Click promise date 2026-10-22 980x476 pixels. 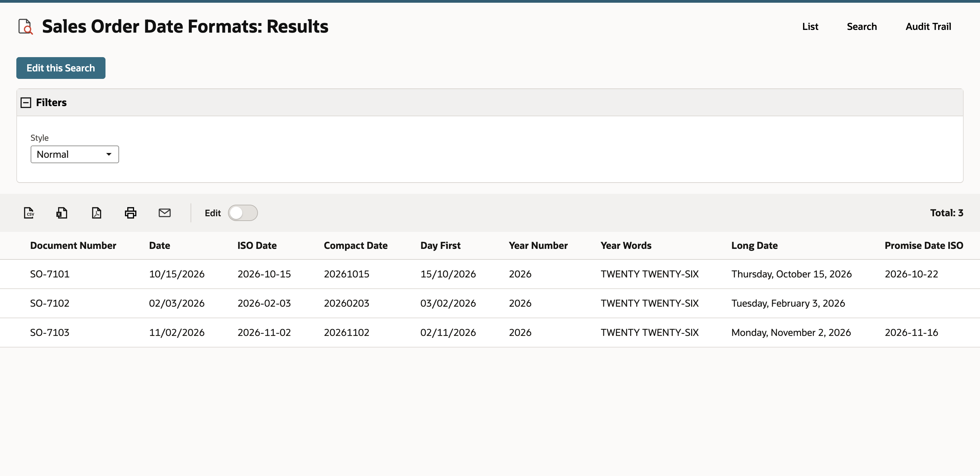point(912,274)
